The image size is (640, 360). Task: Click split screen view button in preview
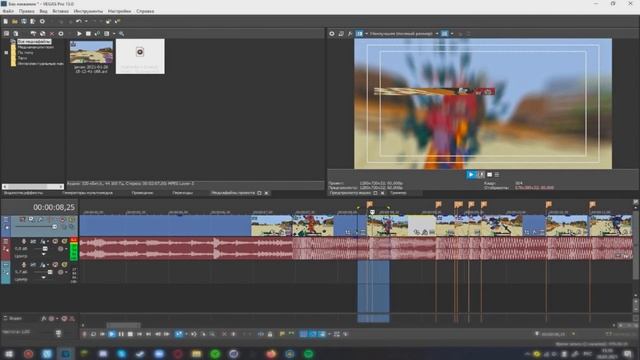pos(359,33)
